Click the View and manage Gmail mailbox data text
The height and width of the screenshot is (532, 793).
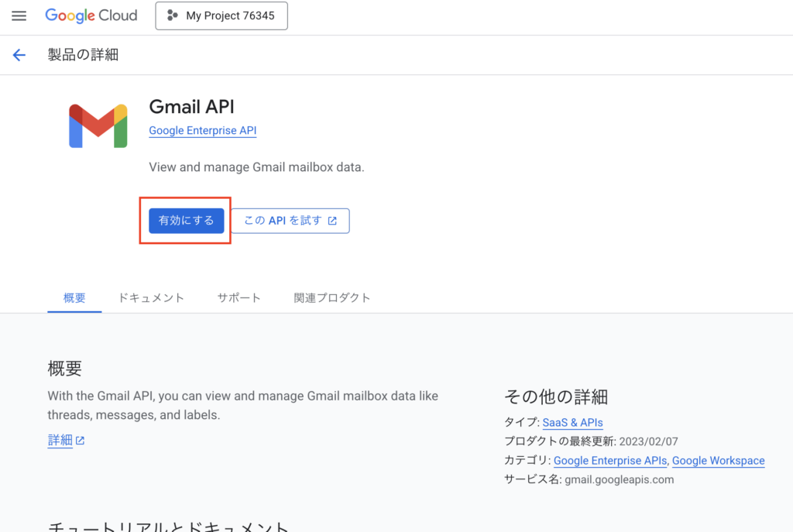coord(256,167)
